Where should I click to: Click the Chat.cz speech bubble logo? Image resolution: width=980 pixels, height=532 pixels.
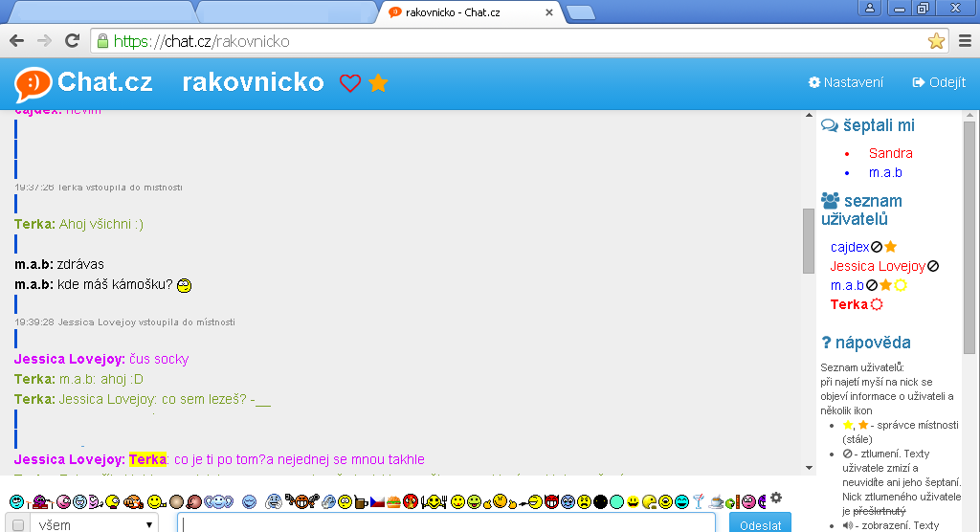[x=33, y=83]
